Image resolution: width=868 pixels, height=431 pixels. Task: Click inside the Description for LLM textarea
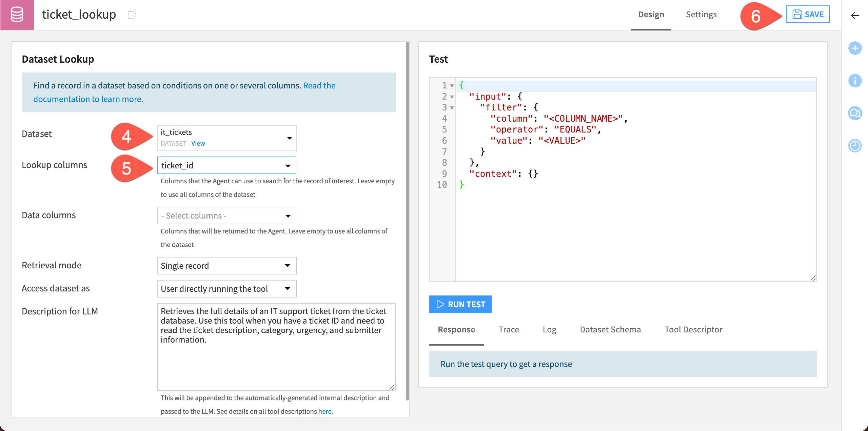276,347
